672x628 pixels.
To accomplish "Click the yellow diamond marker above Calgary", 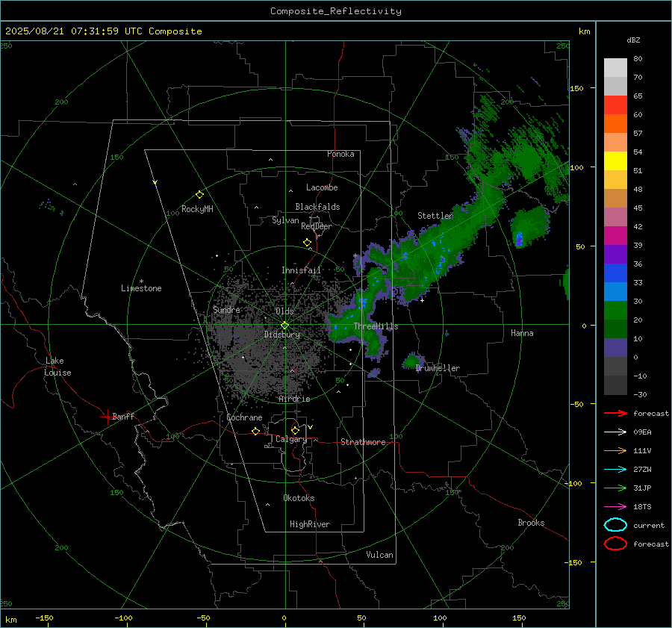I will click(x=295, y=430).
